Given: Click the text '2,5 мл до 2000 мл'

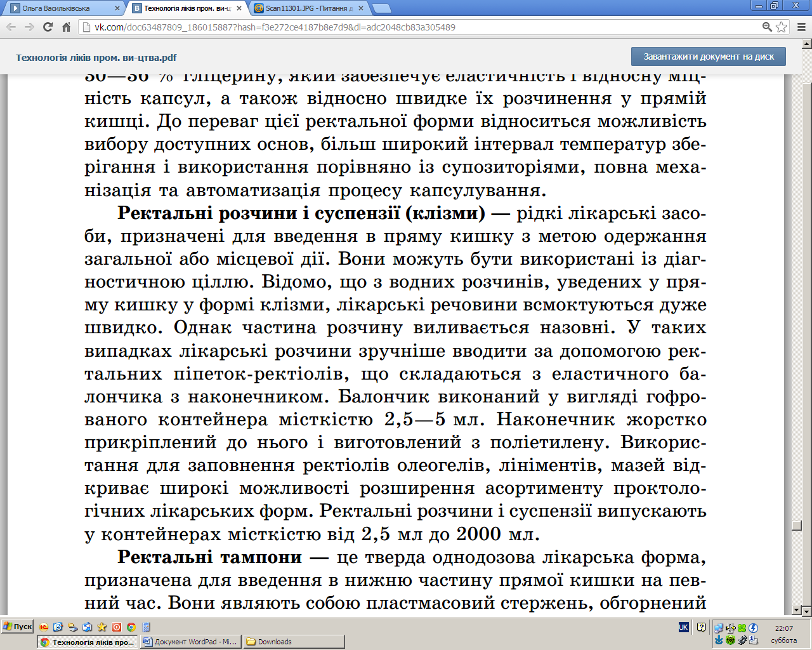Looking at the screenshot, I should pyautogui.click(x=448, y=534).
